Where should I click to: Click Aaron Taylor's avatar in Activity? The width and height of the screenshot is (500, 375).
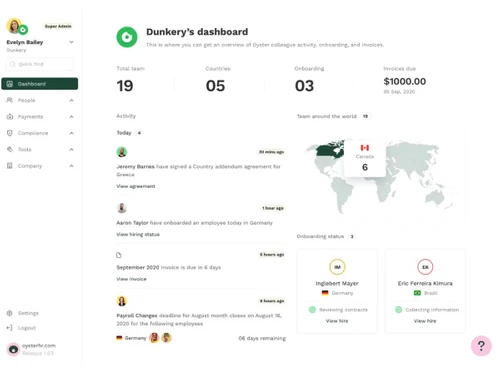122,208
